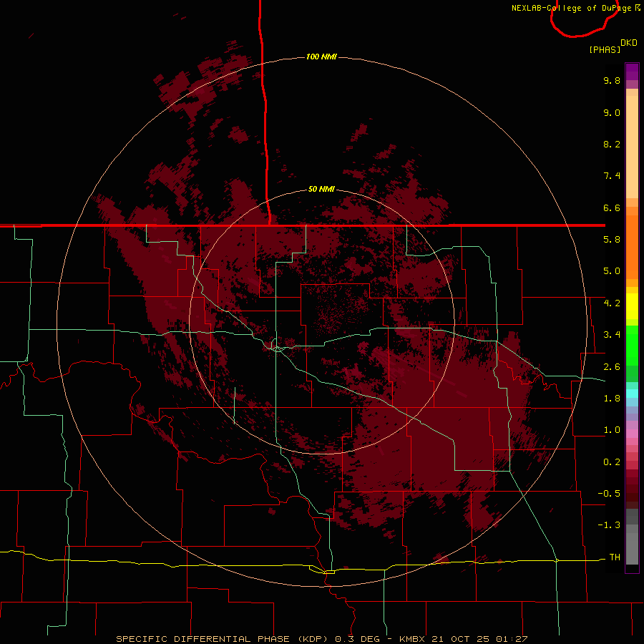Click the 8.2 value on color scale
This screenshot has height=644, width=644.
pos(612,144)
